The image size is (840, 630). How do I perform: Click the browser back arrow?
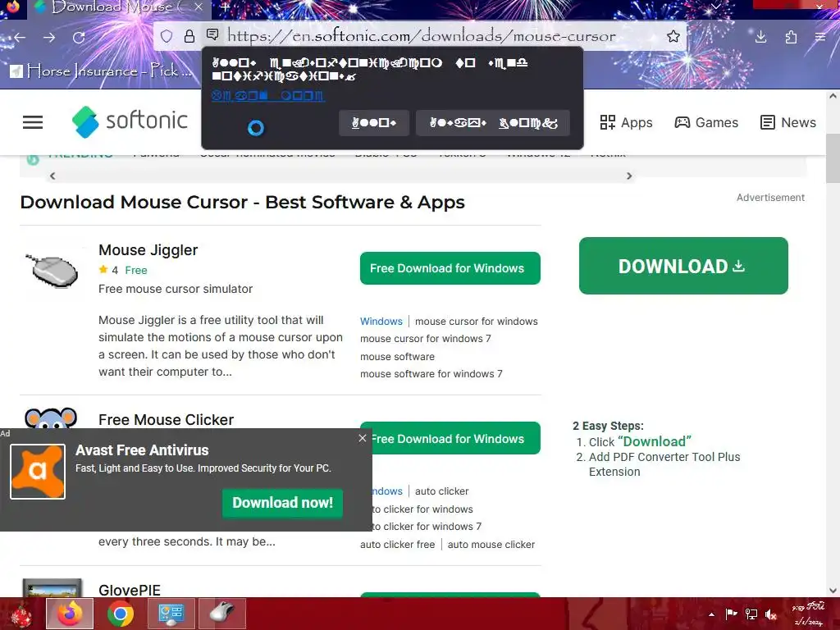point(20,37)
